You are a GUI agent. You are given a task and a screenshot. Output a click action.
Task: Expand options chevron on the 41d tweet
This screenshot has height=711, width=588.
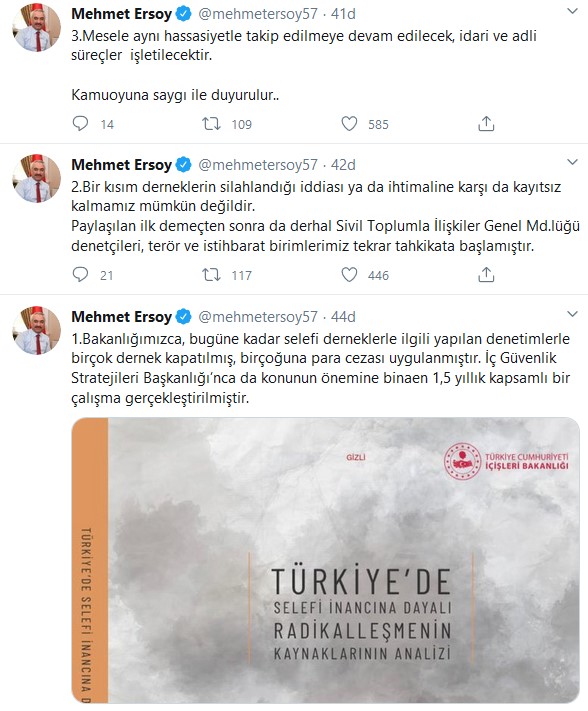point(573,11)
